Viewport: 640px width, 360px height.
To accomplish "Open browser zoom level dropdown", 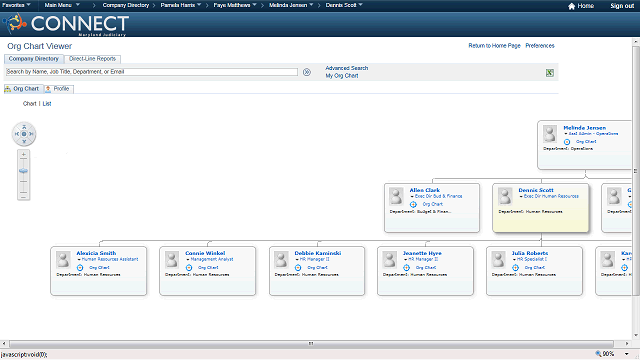I will point(627,354).
